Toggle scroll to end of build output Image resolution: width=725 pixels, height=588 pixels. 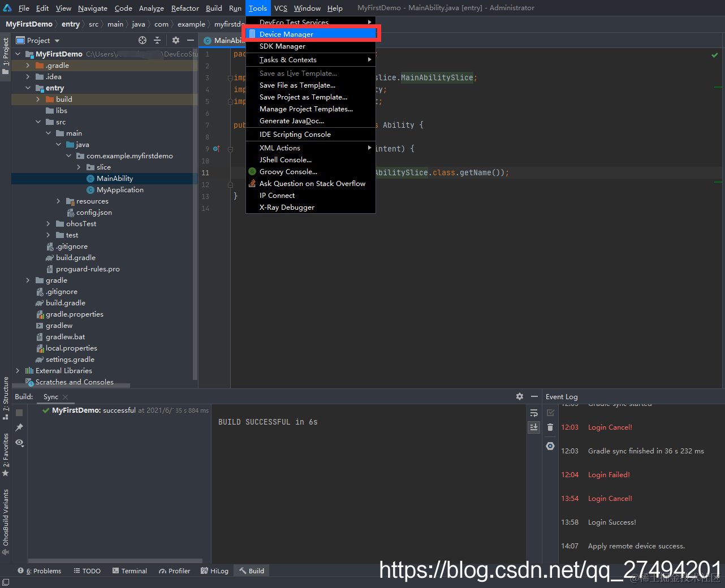click(534, 427)
